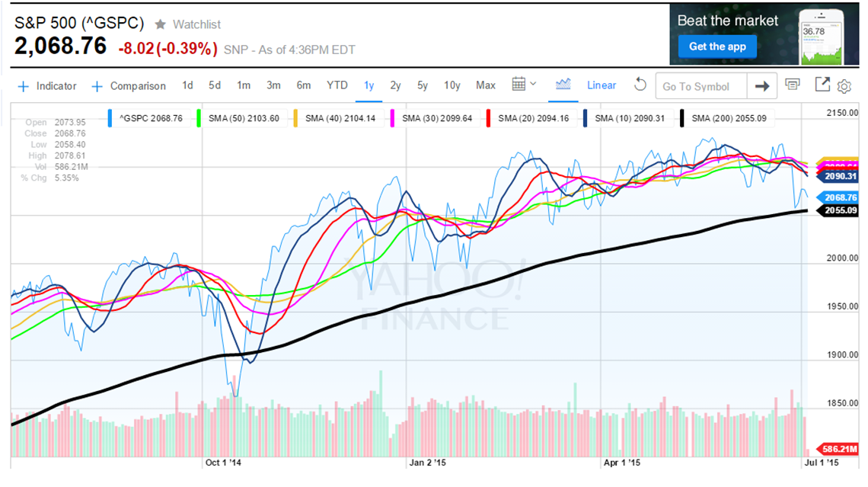Expand the Indicator add menu
Viewport: 868px width, 487px height.
click(x=47, y=86)
